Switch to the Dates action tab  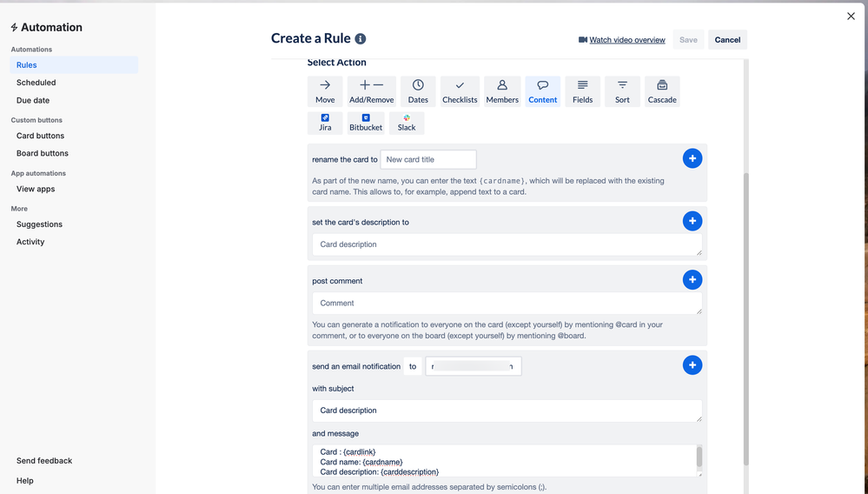pos(418,91)
